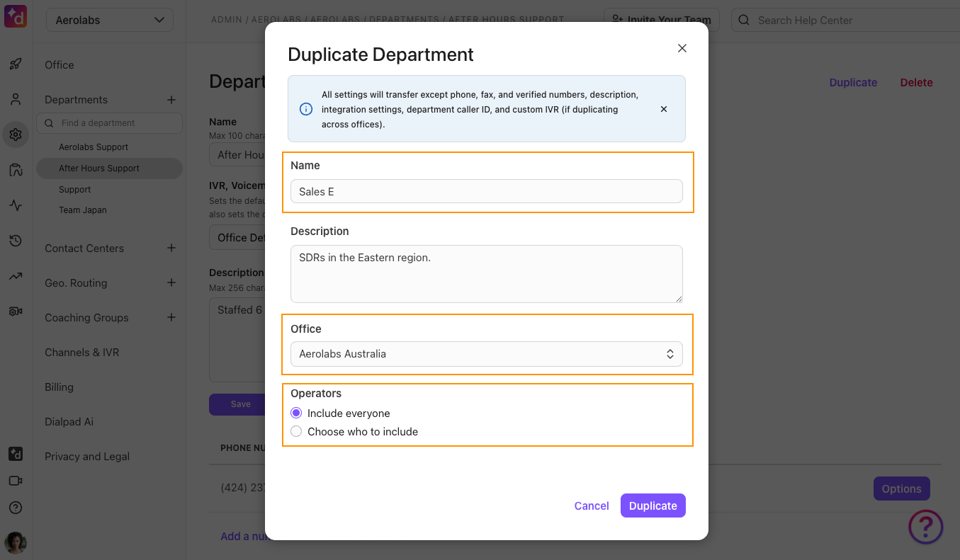Open the Office menu item in the sidebar
This screenshot has height=560, width=960.
pos(60,65)
